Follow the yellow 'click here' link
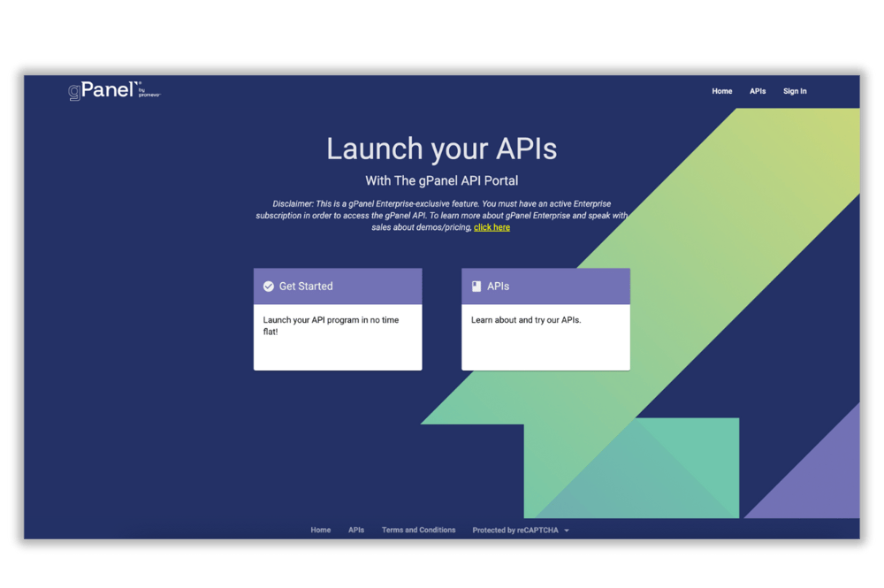The image size is (884, 588). pyautogui.click(x=492, y=227)
